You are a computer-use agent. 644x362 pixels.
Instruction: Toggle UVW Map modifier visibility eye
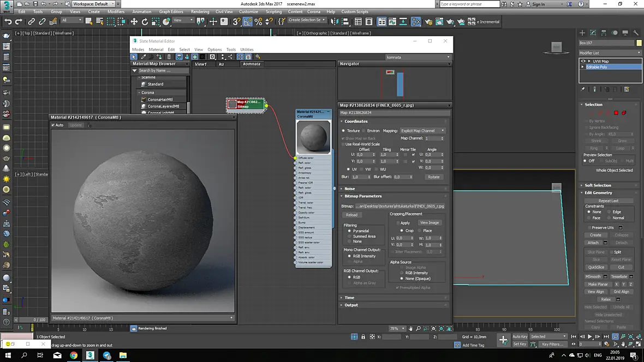click(x=583, y=61)
